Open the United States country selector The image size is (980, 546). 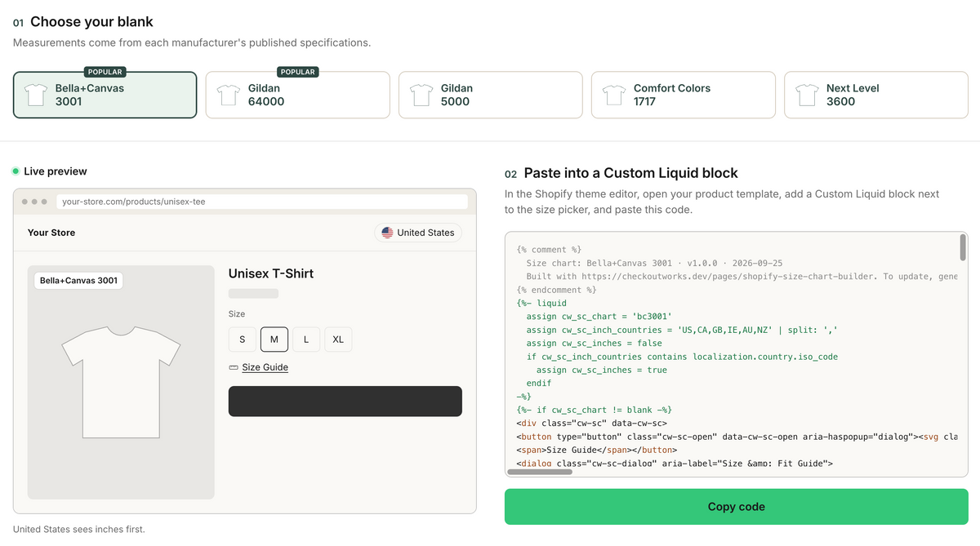coord(418,233)
